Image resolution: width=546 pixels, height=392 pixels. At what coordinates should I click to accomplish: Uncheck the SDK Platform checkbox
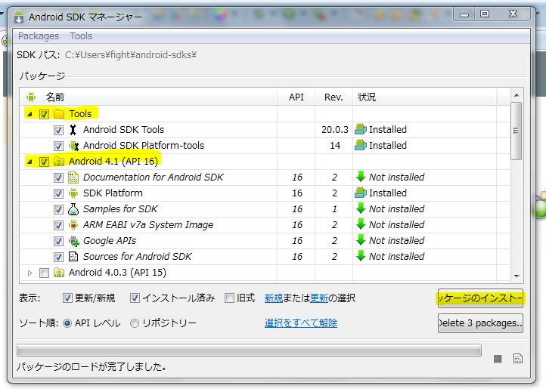coord(58,193)
